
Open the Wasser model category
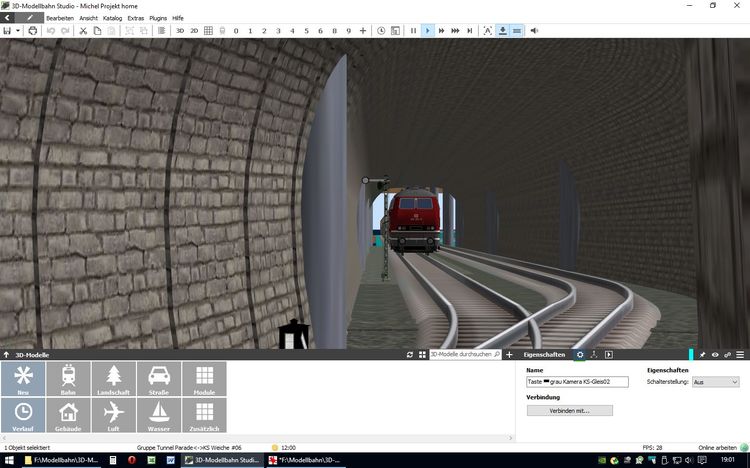click(x=158, y=415)
